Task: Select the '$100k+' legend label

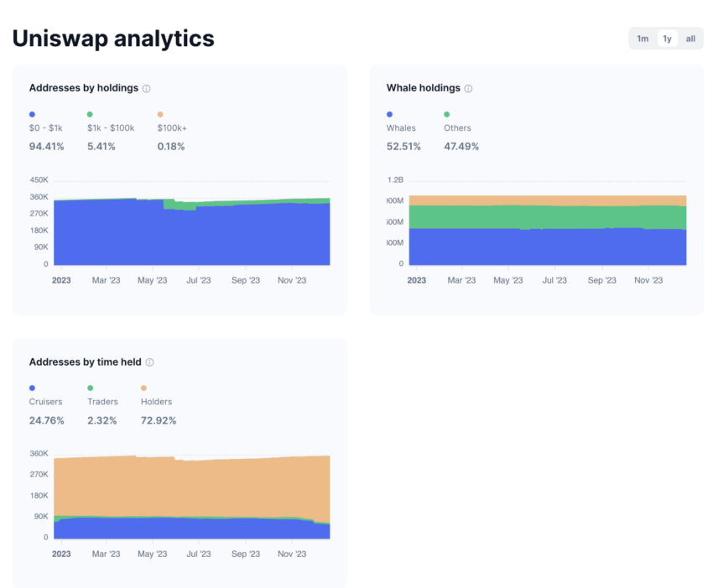Action: [x=172, y=128]
